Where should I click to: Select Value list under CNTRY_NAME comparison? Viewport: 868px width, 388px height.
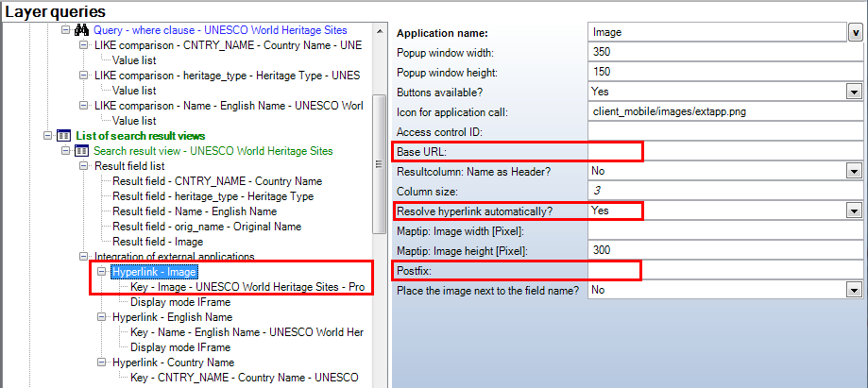tap(134, 60)
